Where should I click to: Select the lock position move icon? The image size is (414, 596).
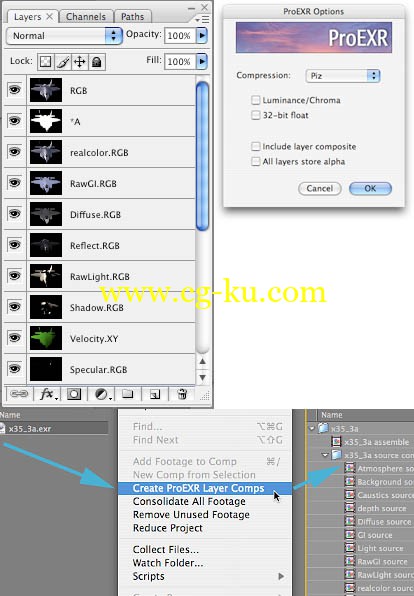tap(79, 62)
